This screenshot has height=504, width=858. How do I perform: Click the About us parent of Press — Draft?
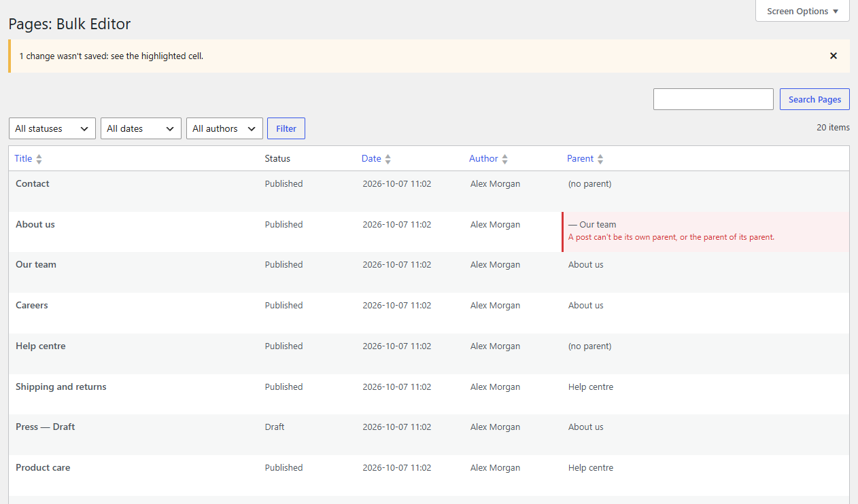[x=586, y=427]
